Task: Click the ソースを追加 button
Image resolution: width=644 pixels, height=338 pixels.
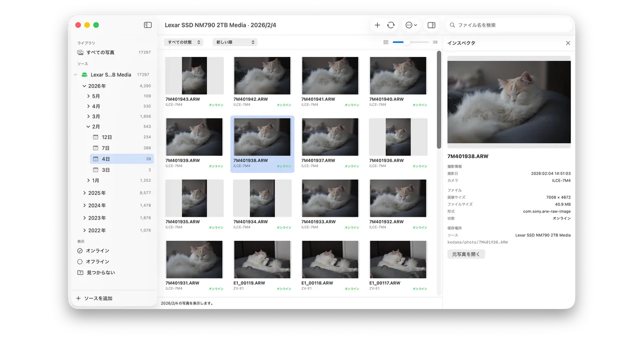Action: 94,298
